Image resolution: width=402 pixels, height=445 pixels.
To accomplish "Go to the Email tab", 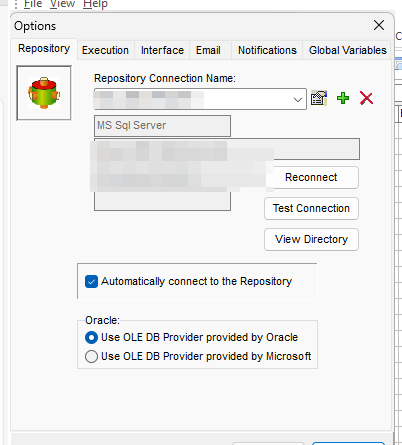I will (208, 50).
